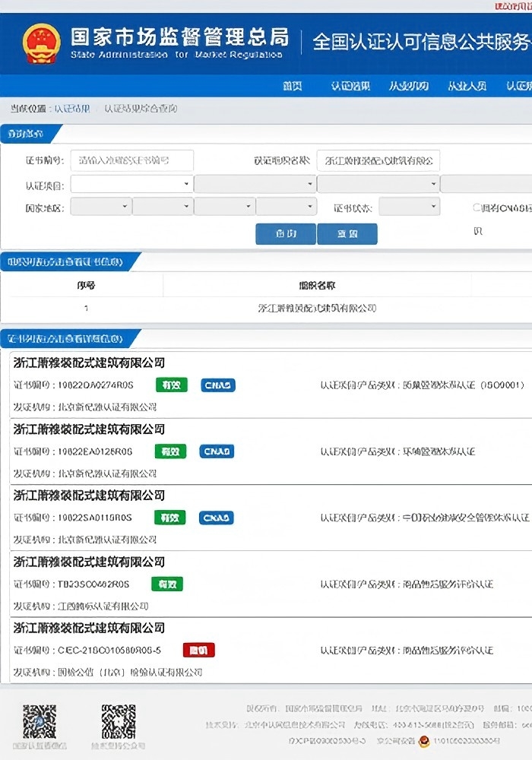The width and height of the screenshot is (532, 760).
Task: Tick the CNAS accreditation checkbox
Action: click(477, 207)
